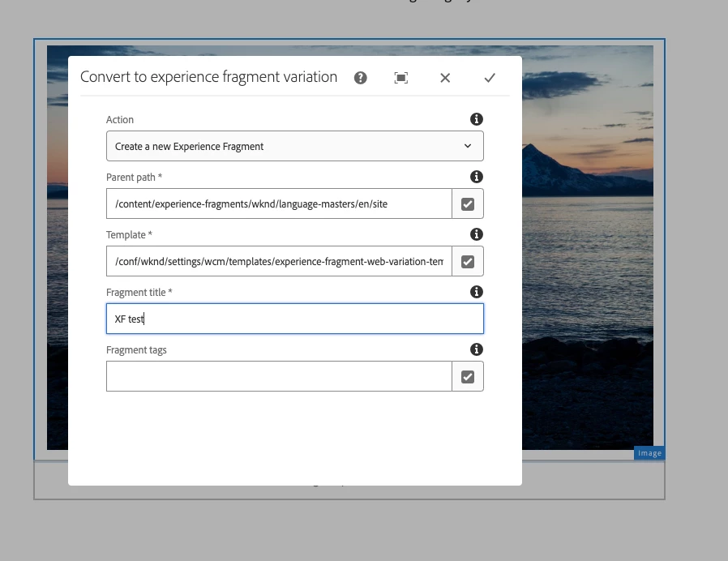Show info for the Template field
Screen dimensions: 728x561
pyautogui.click(x=477, y=234)
